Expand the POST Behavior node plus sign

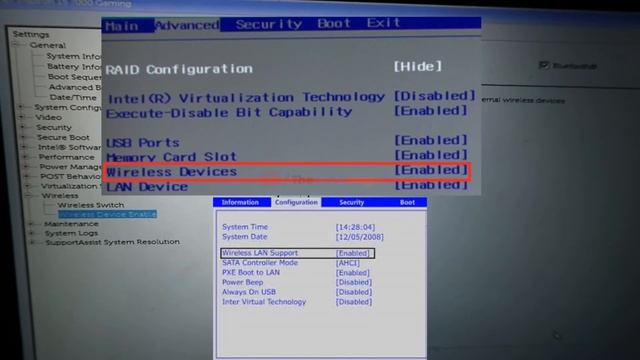27,176
